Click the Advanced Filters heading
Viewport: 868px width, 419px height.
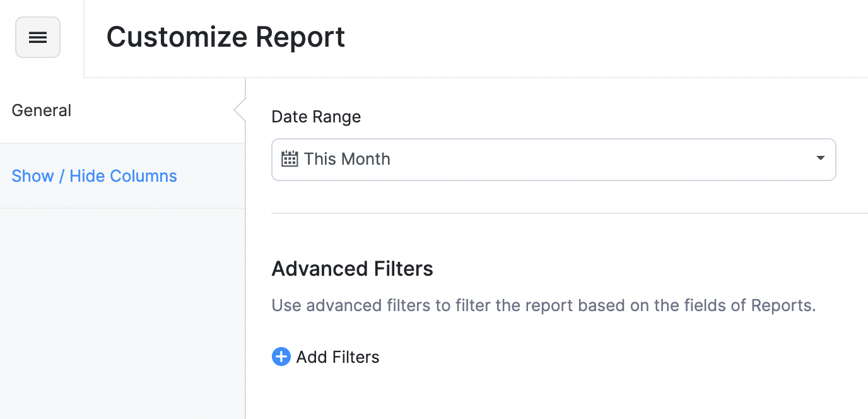[x=352, y=269]
